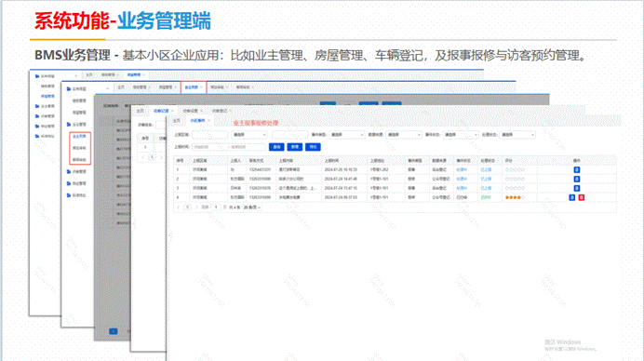The width and height of the screenshot is (644, 361).
Task: Switch to 访客登记 tab
Action: click(x=220, y=111)
